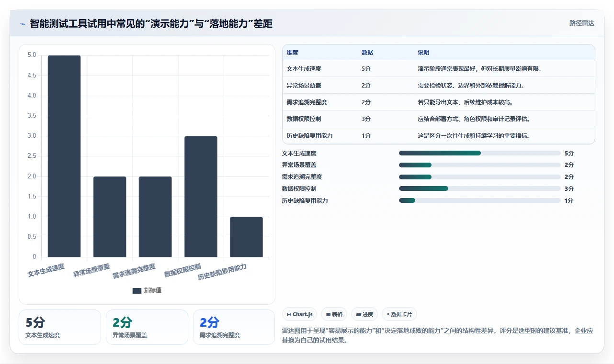Click the x-axis label 历史缺陷复用能力
This screenshot has height=364, width=614.
click(x=223, y=272)
